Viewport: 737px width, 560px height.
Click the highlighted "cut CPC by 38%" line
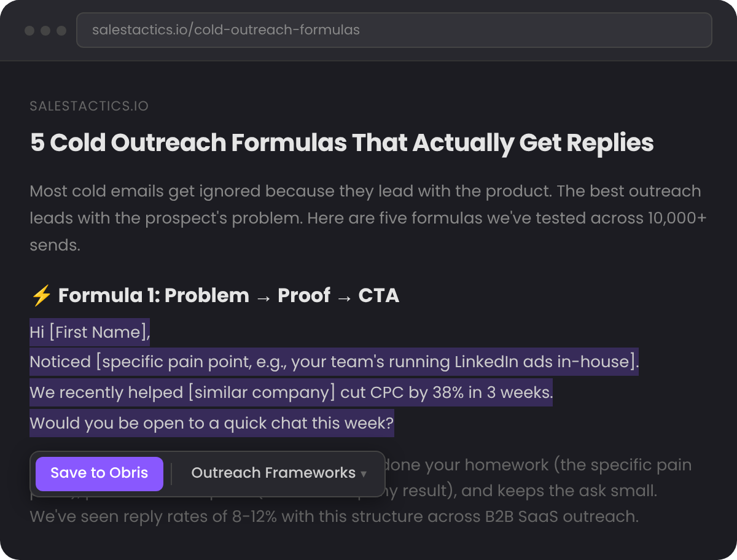coord(291,392)
